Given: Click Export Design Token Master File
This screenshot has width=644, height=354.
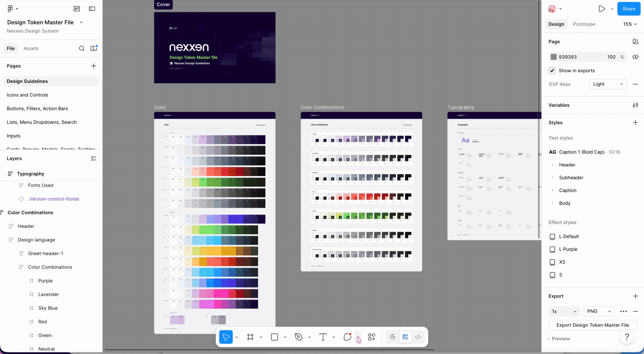Looking at the screenshot, I should click(x=592, y=325).
